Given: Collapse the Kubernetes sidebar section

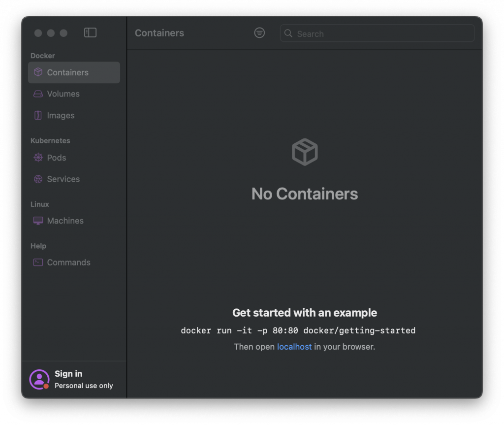Looking at the screenshot, I should 50,141.
